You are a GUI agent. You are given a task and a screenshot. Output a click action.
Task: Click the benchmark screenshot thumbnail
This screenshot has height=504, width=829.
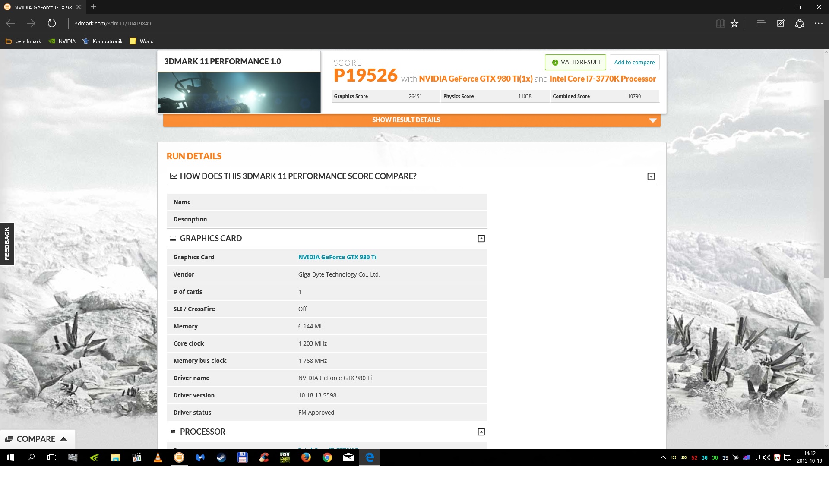(239, 92)
